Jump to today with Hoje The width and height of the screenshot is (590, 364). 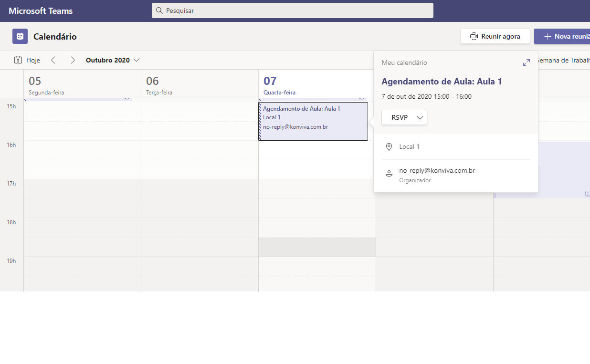pos(27,60)
